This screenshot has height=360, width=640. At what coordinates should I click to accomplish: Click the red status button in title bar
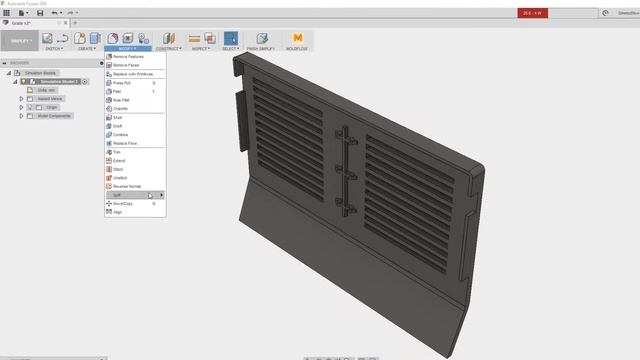(x=533, y=13)
